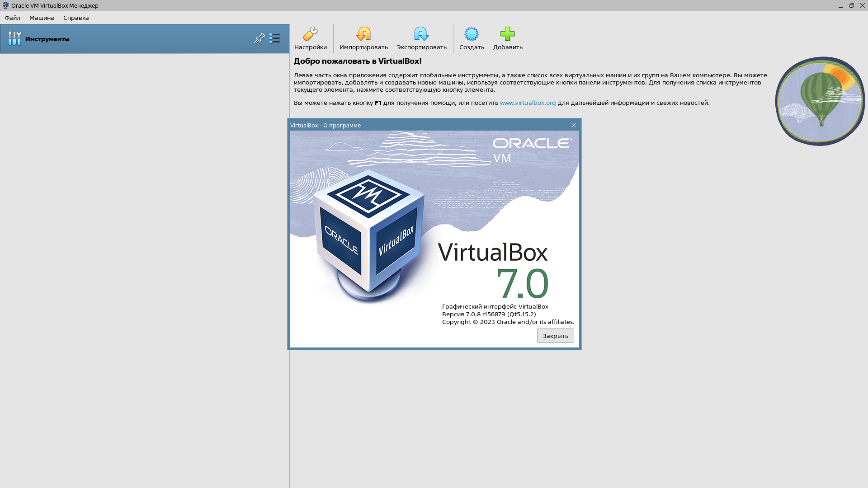The image size is (868, 488).
Task: Click the version text 'Версия 7.0.8 r156879'
Action: coord(473,314)
